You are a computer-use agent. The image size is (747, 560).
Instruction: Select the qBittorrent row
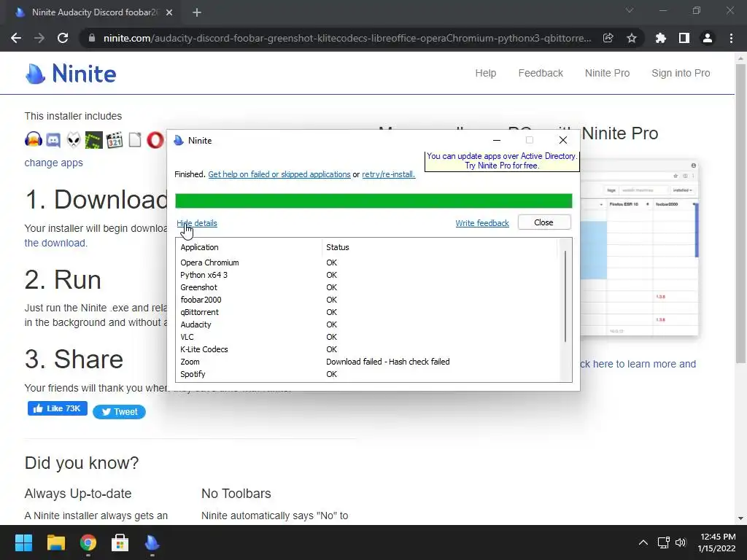coord(367,312)
